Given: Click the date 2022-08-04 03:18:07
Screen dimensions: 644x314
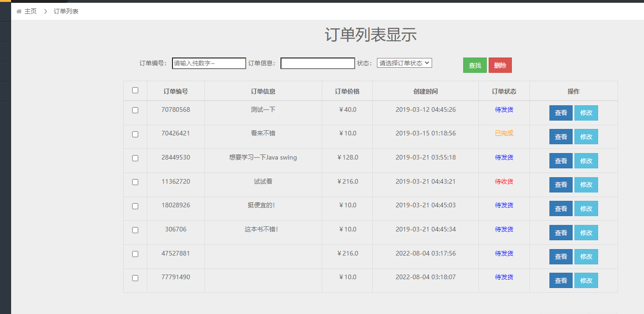Looking at the screenshot, I should (426, 277).
